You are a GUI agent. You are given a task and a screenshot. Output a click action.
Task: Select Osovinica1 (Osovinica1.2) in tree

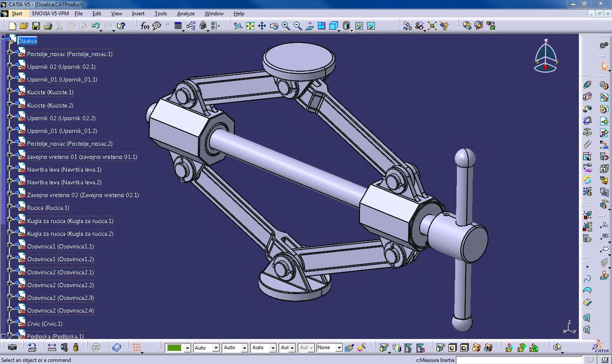coord(60,259)
